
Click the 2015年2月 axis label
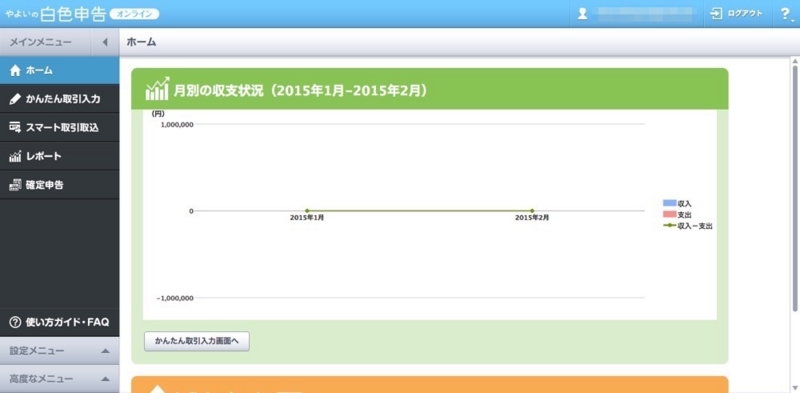click(532, 217)
